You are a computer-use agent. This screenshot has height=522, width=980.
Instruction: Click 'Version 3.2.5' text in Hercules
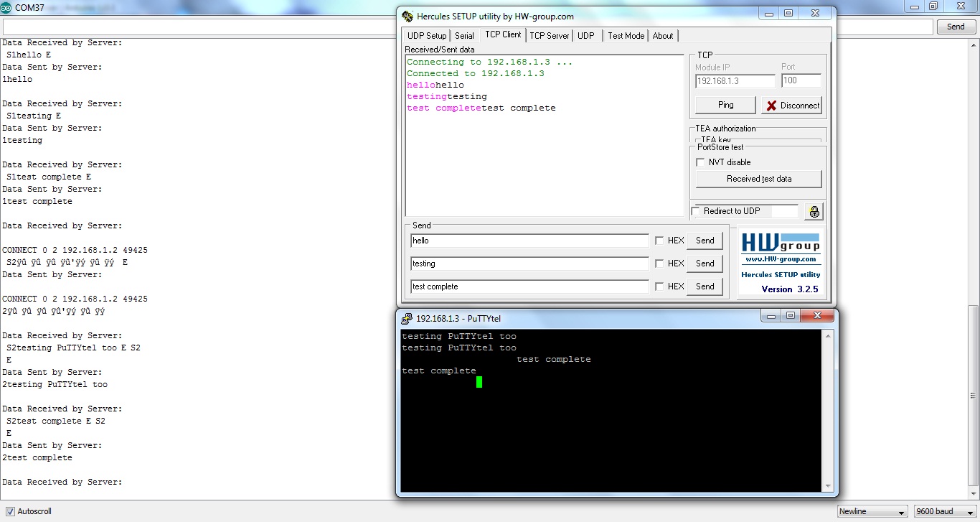pyautogui.click(x=789, y=289)
